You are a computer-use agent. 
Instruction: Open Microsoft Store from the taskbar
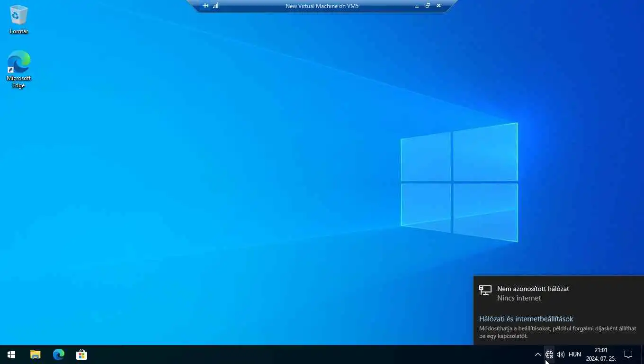[82, 355]
